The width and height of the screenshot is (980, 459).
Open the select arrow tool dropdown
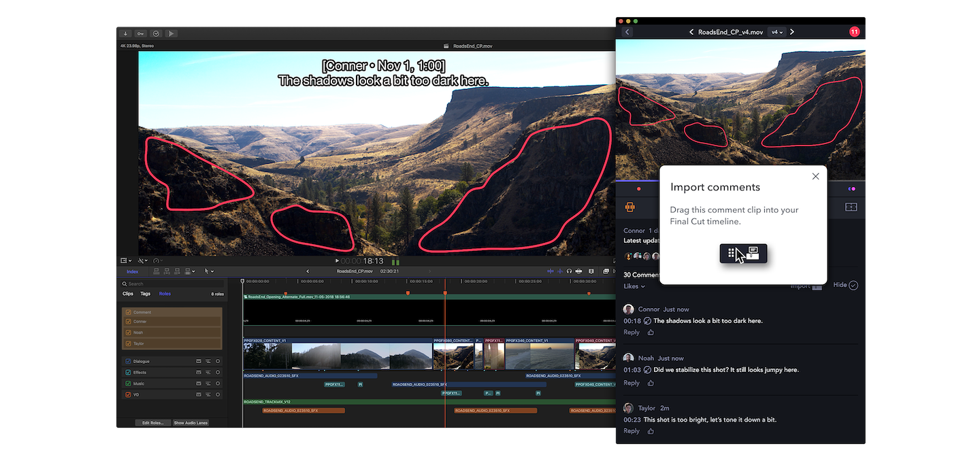pos(210,271)
